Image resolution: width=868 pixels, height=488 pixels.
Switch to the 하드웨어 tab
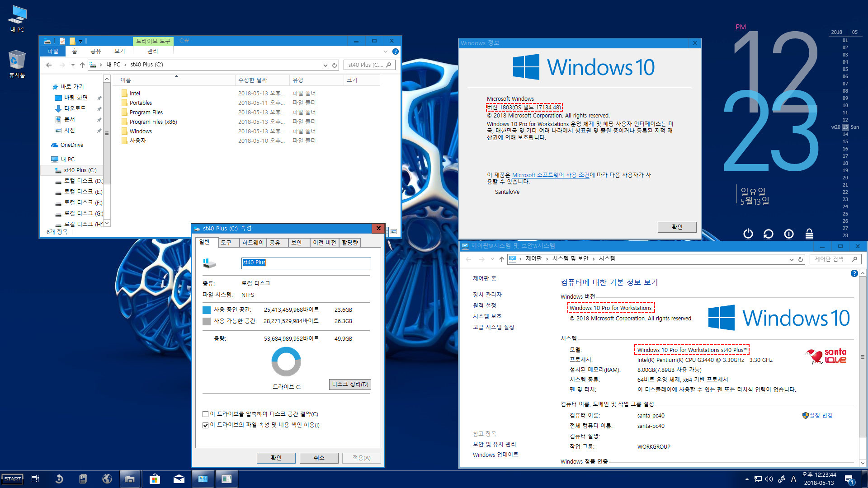click(x=253, y=243)
